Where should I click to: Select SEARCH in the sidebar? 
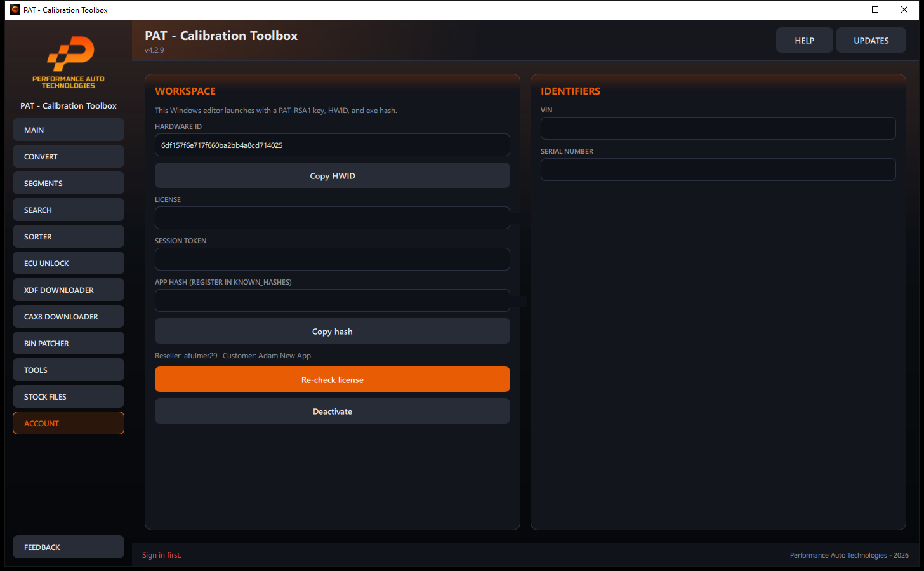coord(69,210)
